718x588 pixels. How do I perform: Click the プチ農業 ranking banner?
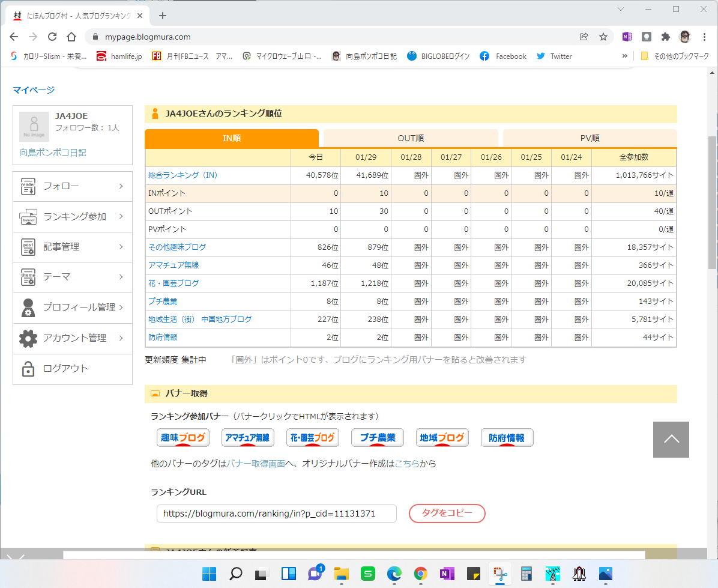[x=378, y=437]
